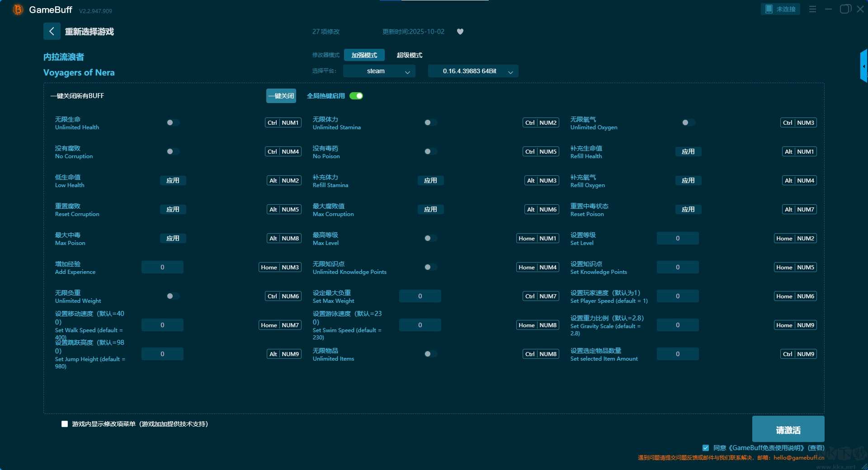Go back with the arrow button
The height and width of the screenshot is (470, 868).
click(52, 31)
